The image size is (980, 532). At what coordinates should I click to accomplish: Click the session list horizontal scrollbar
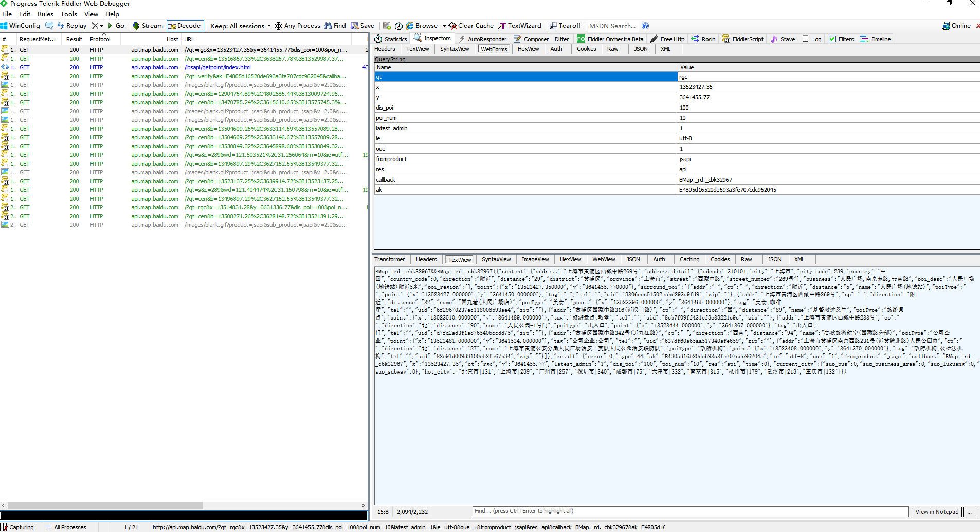pyautogui.click(x=105, y=506)
